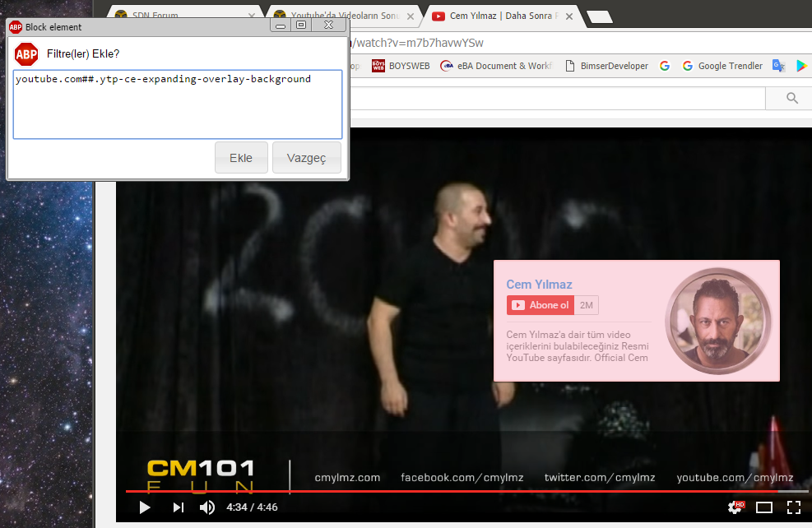
Task: Click the Abone ol subscribe button
Action: coord(541,305)
